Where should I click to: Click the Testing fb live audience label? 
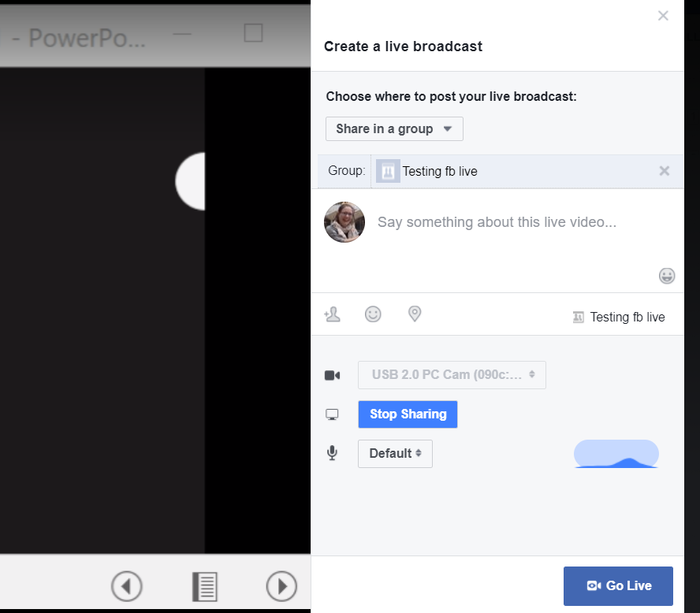click(619, 318)
